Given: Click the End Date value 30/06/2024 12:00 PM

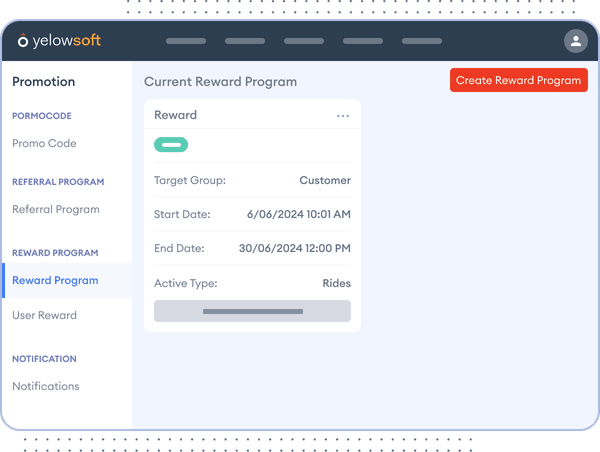Looking at the screenshot, I should 295,249.
